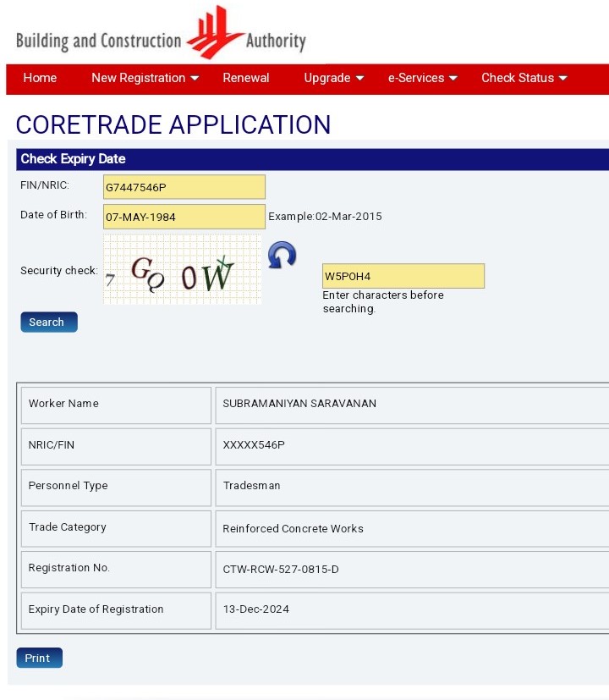Image resolution: width=609 pixels, height=700 pixels.
Task: Go to the Home menu item
Action: 40,78
